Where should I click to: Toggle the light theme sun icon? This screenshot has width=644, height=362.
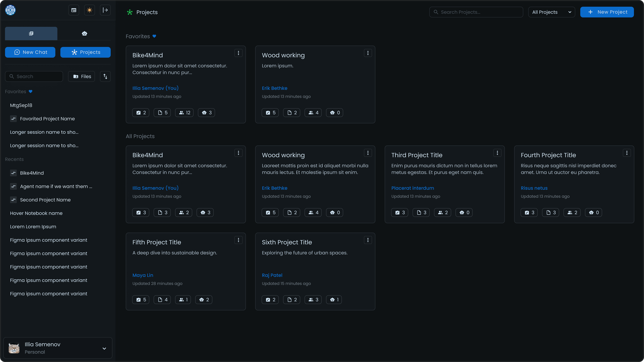point(90,10)
